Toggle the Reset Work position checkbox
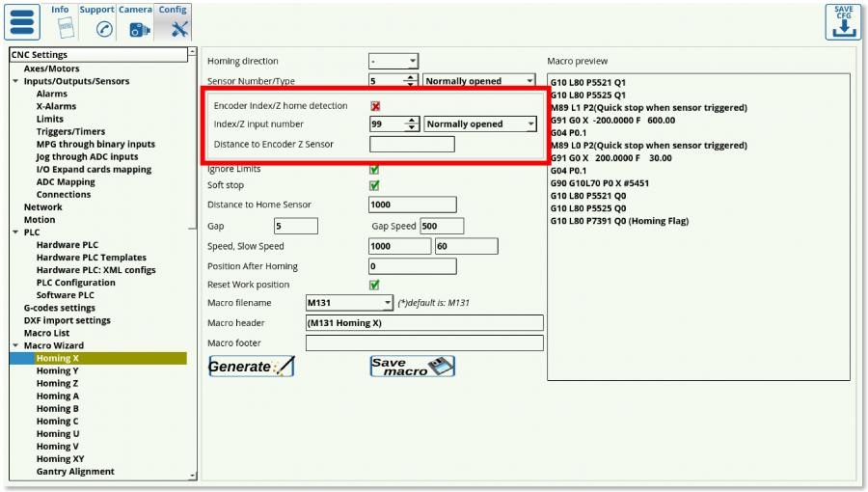Screen dimensions: 868x492 pyautogui.click(x=375, y=285)
